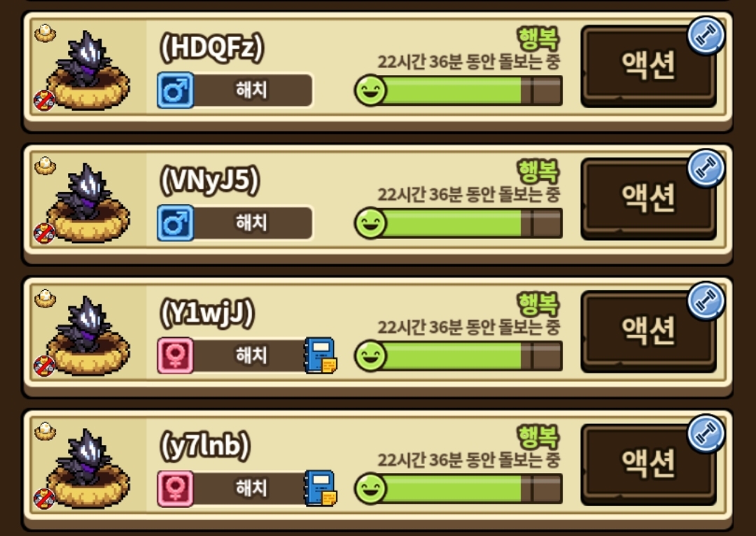Click the no-breeding icon on VNyJ5's egg
Viewport: 756px width, 536px height.
tap(44, 233)
